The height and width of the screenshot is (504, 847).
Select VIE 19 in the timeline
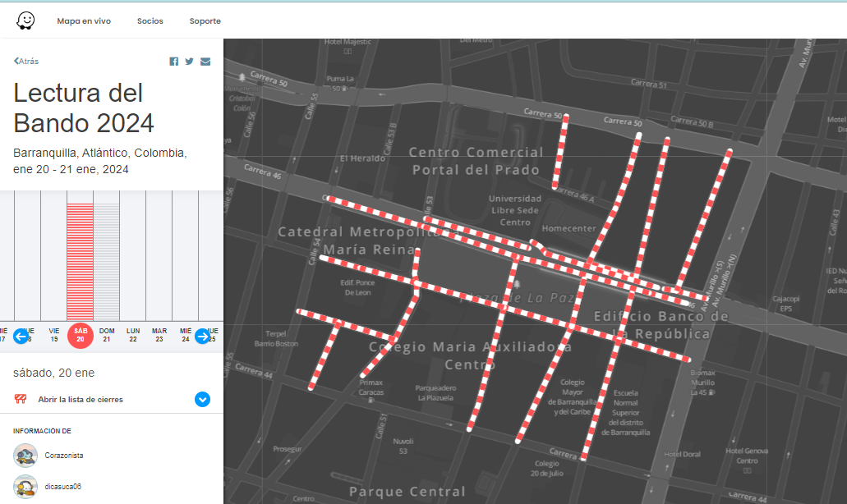point(54,335)
